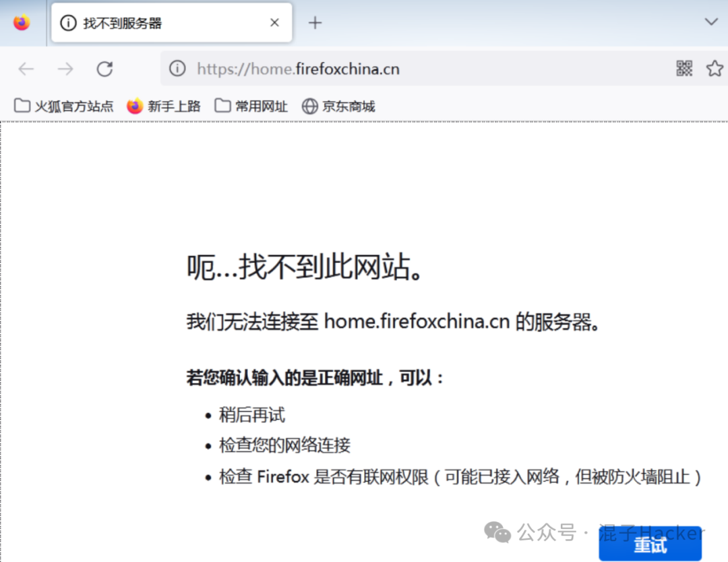Click the globe icon next to 京东商城
The width and height of the screenshot is (728, 562).
(309, 106)
